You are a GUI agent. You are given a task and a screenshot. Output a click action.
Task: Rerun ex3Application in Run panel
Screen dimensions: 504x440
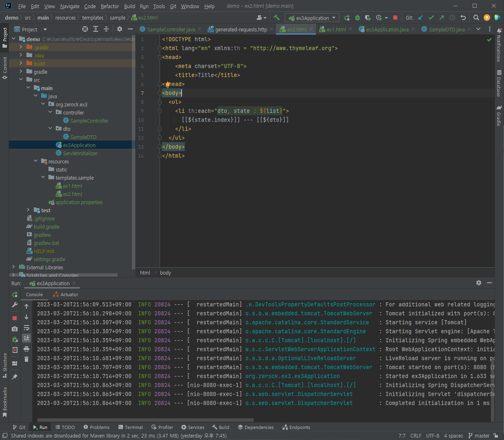(x=15, y=294)
